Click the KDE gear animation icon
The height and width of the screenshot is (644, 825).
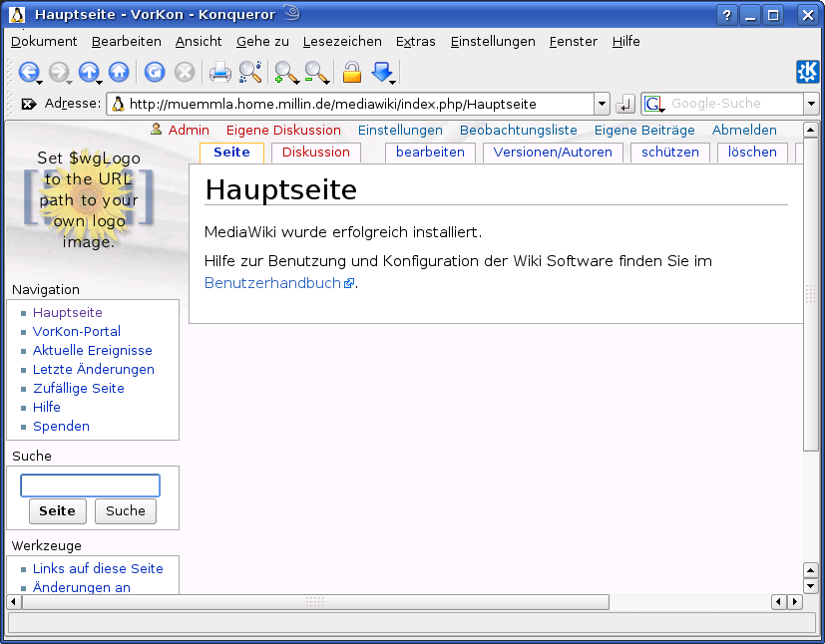pyautogui.click(x=807, y=72)
